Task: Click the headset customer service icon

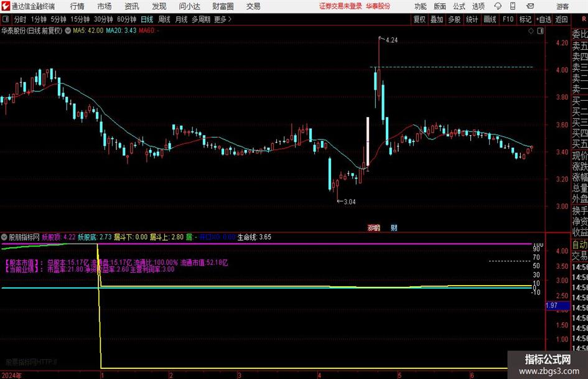Action: click(498, 6)
